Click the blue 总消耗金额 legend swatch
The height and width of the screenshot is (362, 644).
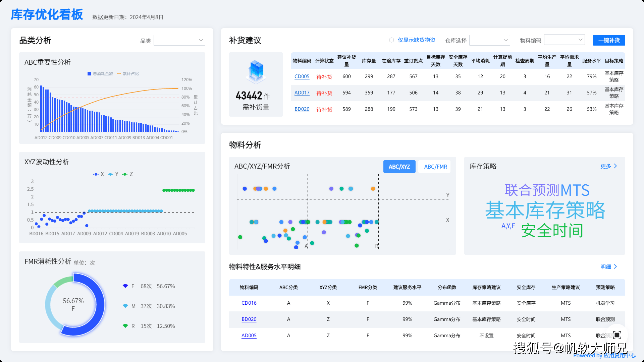tap(89, 73)
